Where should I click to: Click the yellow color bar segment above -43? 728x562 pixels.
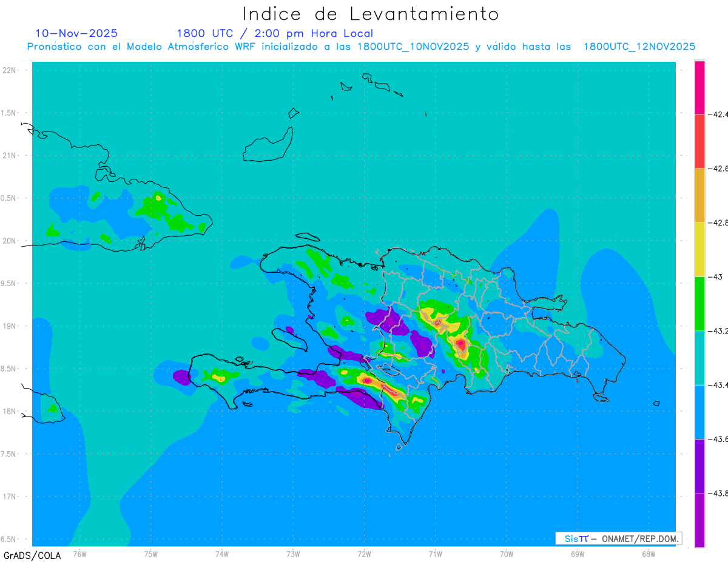tap(699, 249)
